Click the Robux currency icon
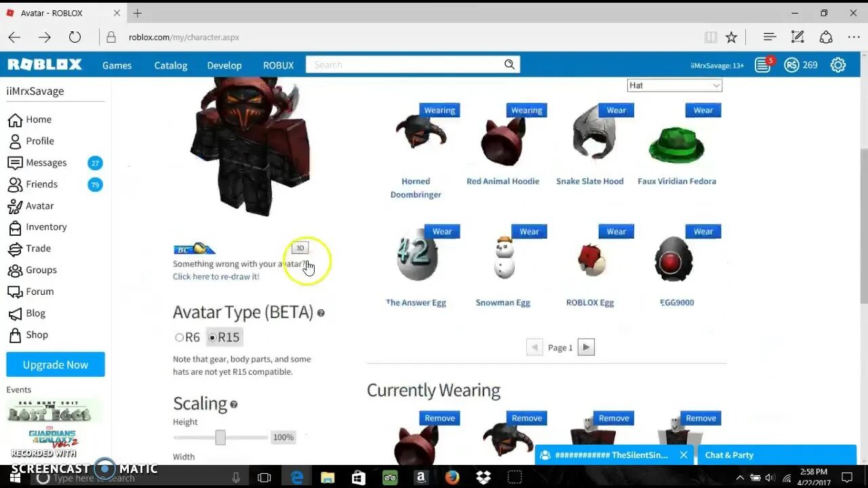 coord(791,65)
